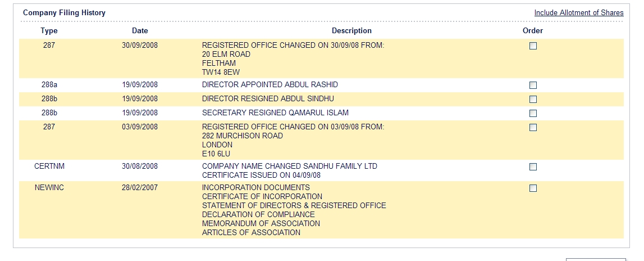Check order box for Director Appointed Abdul Rashid
The height and width of the screenshot is (261, 644).
pos(533,85)
